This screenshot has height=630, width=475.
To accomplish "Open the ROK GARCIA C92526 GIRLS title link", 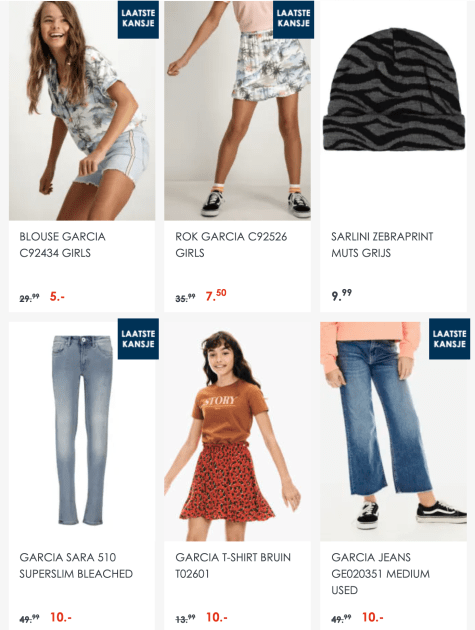I will pyautogui.click(x=231, y=245).
